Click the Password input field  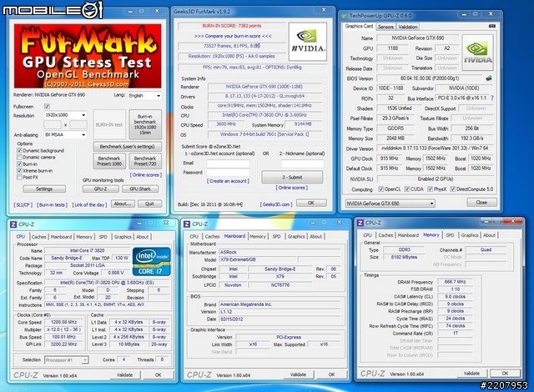coord(228,173)
